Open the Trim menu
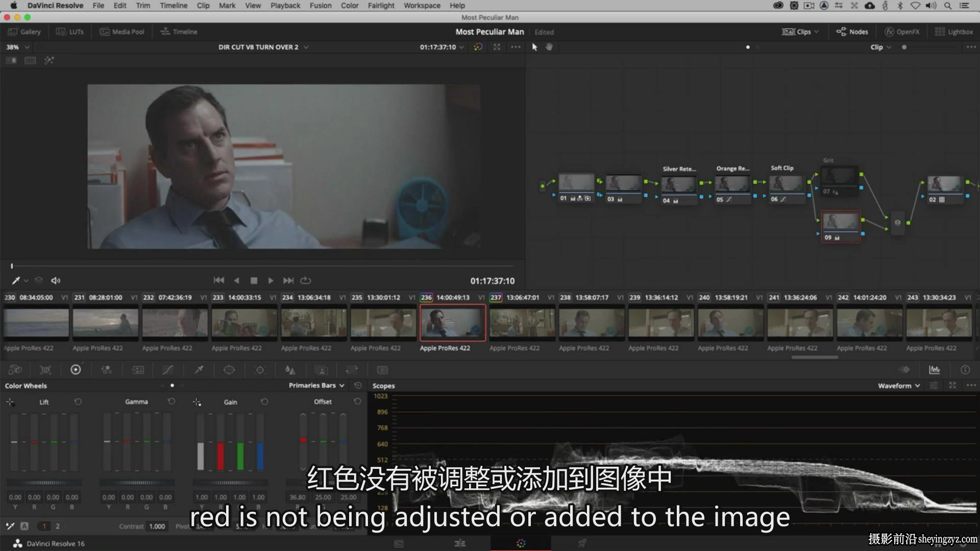The image size is (980, 551). coord(143,6)
